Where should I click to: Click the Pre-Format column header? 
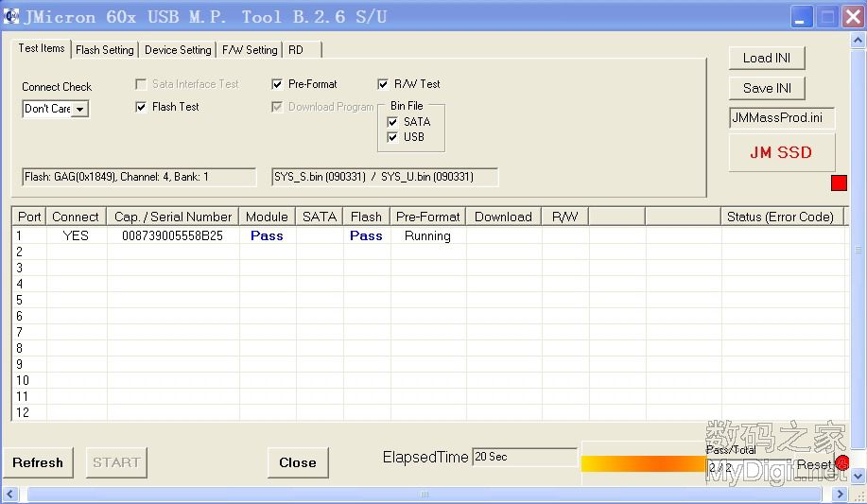[x=428, y=217]
